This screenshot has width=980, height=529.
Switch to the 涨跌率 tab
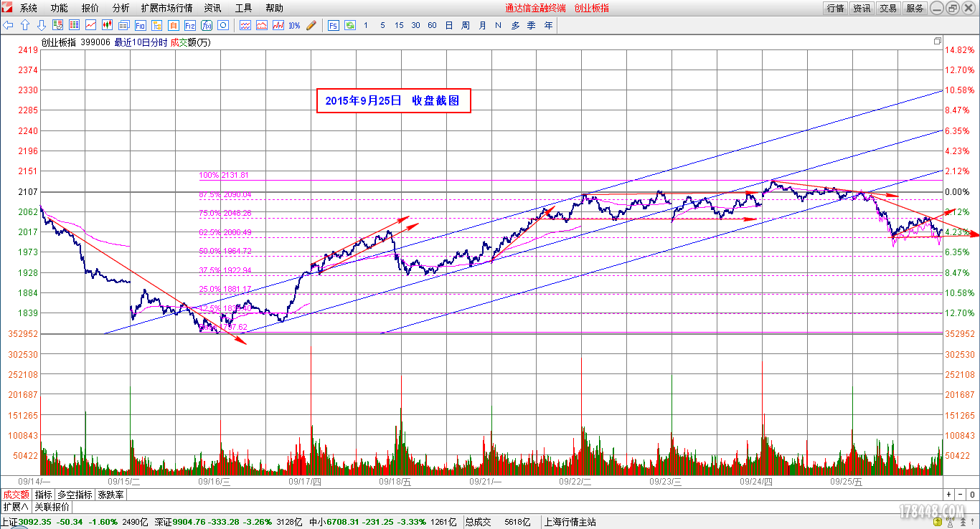coord(110,495)
